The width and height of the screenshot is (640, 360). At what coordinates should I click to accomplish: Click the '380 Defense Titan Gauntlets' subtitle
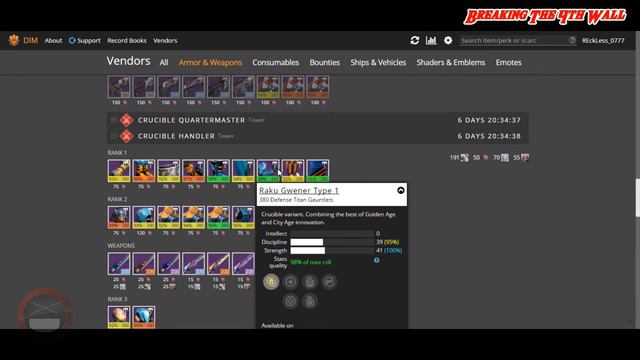coord(296,200)
